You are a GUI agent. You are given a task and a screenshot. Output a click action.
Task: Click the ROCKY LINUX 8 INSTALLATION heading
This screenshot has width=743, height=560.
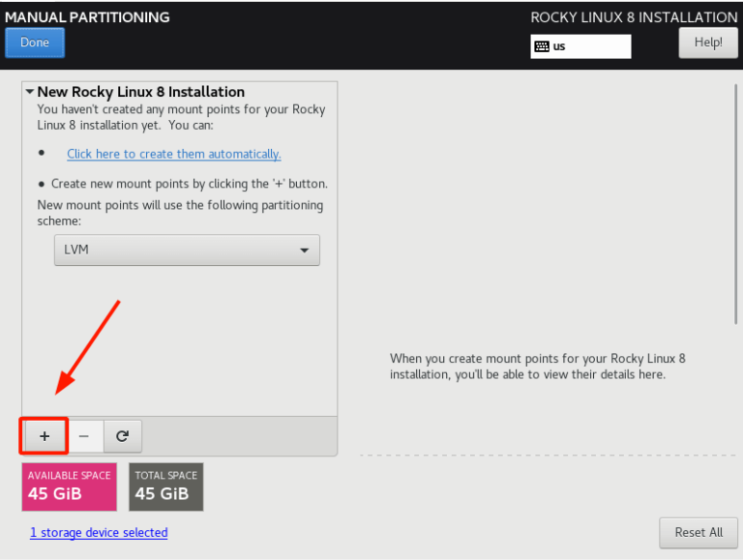(x=634, y=17)
